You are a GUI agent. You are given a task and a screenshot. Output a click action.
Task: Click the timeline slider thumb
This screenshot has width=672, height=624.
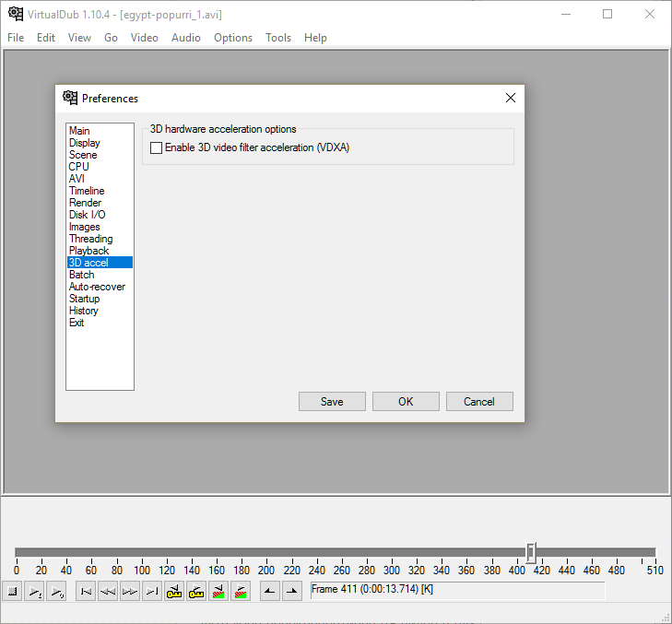pyautogui.click(x=531, y=552)
